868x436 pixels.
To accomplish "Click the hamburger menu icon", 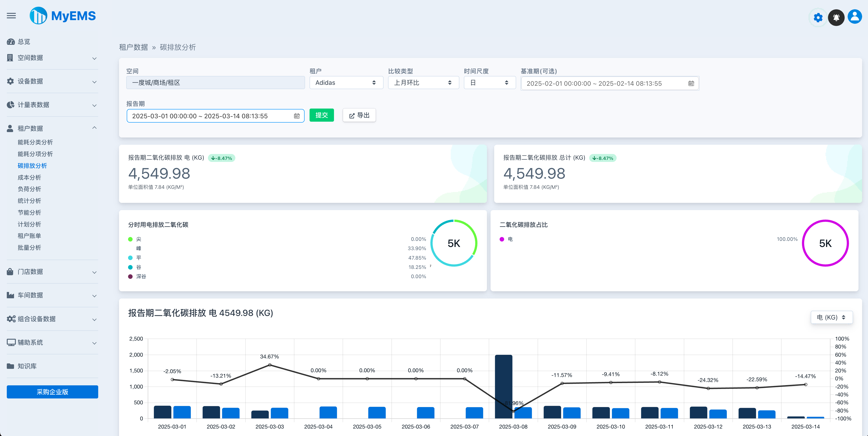I will point(12,15).
